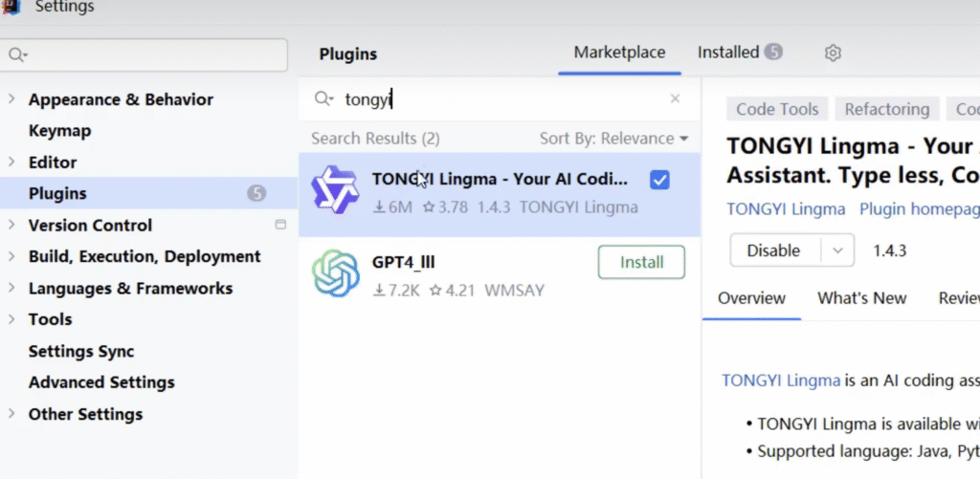Click the Disable plugin button
The height and width of the screenshot is (479, 980).
[x=773, y=250]
